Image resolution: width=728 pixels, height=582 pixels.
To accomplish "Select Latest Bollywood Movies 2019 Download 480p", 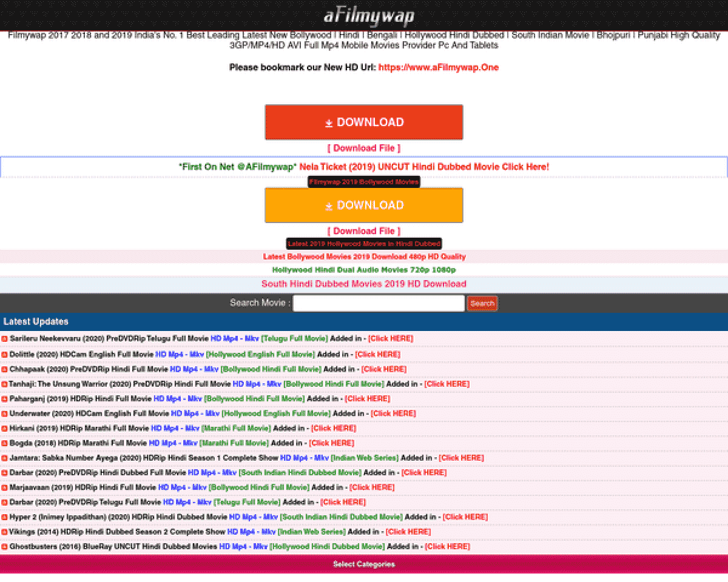I will 364,256.
